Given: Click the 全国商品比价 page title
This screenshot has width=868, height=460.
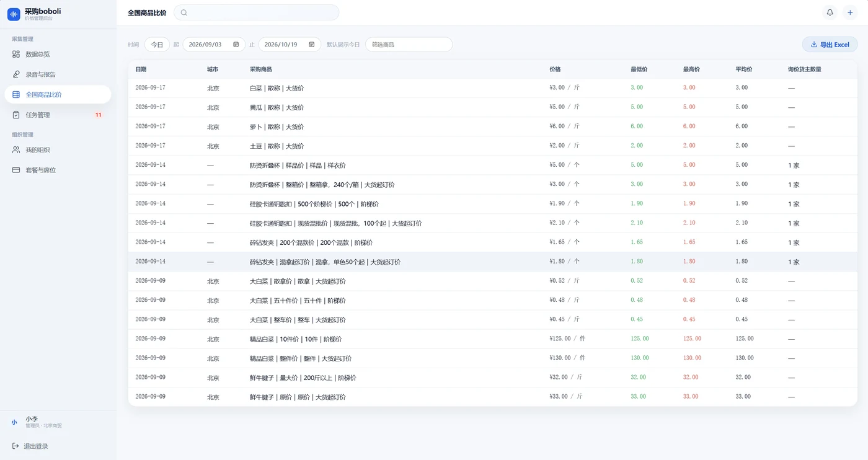Looking at the screenshot, I should tap(147, 12).
